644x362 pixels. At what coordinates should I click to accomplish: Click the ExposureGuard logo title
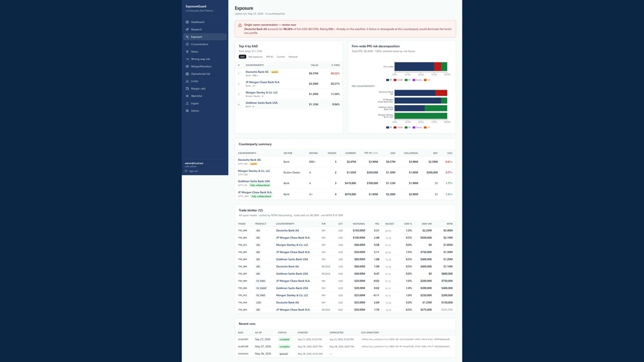196,7
